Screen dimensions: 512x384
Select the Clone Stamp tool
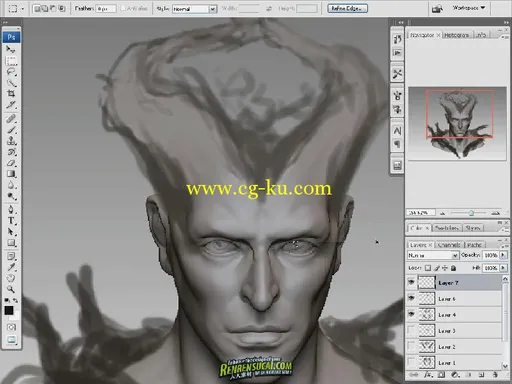click(11, 141)
